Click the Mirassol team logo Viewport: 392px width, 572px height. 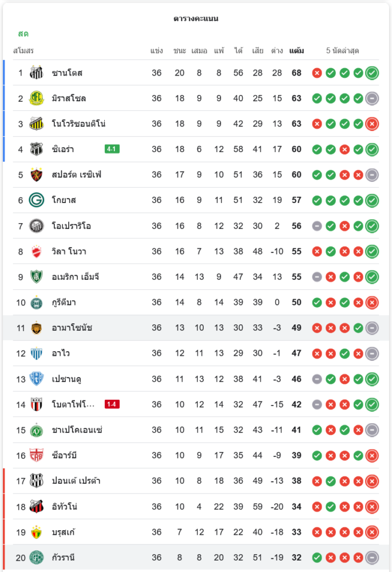[x=37, y=98]
